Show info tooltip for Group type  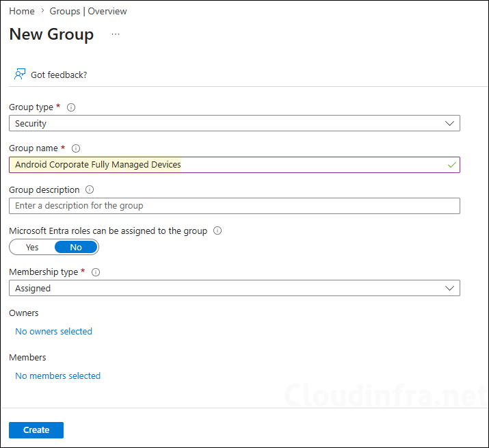tap(71, 107)
